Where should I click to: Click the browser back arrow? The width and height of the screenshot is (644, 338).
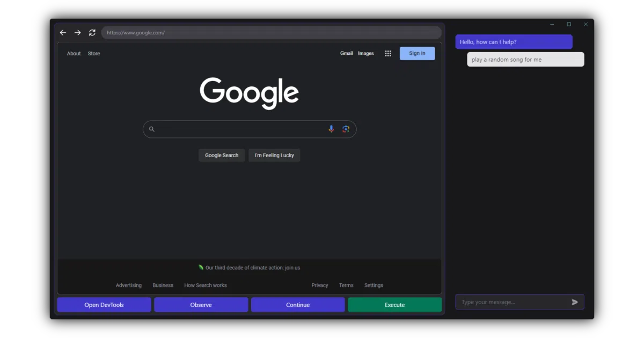click(63, 33)
